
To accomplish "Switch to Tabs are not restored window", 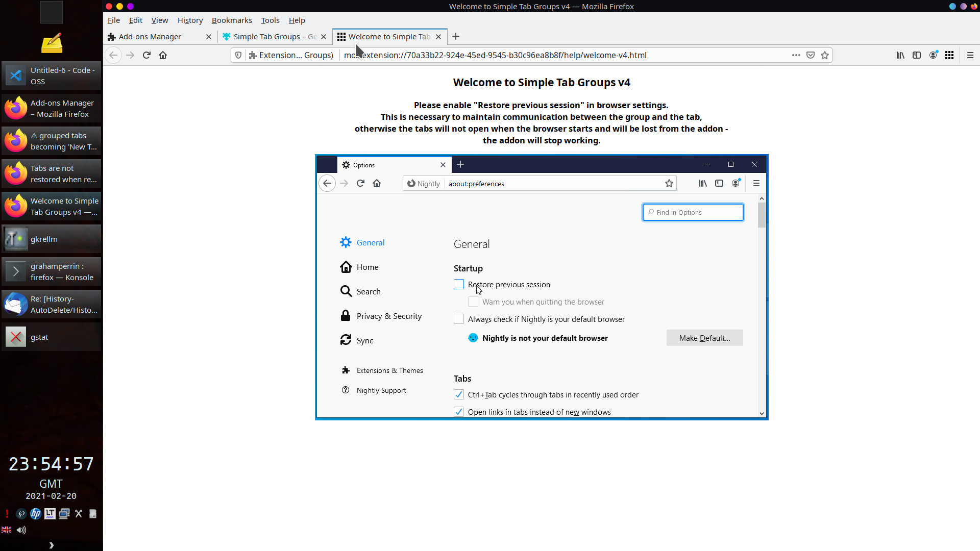I will [x=51, y=173].
